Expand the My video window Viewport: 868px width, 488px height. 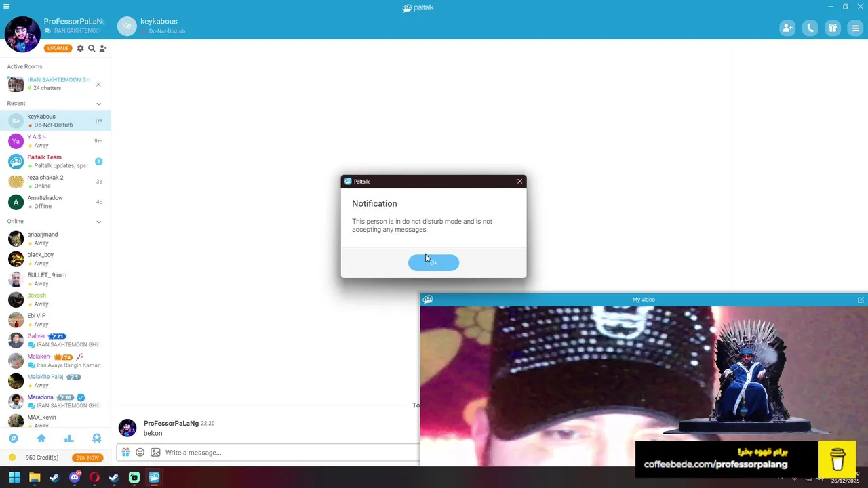click(861, 300)
